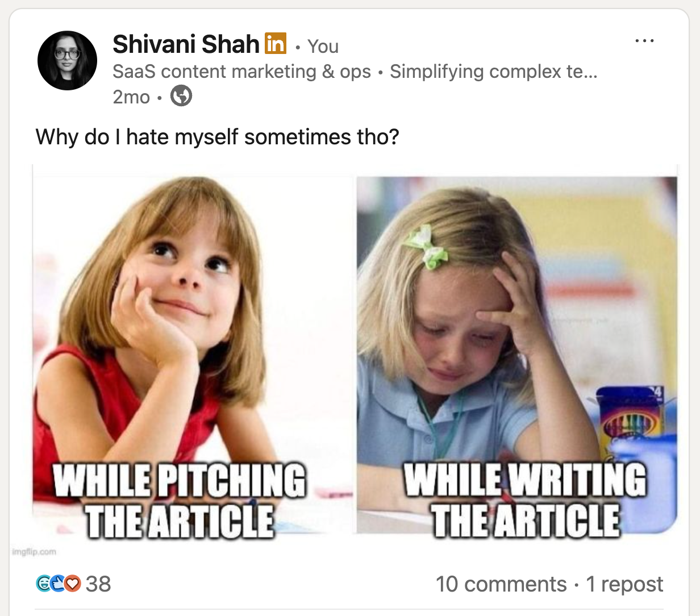The width and height of the screenshot is (700, 616).
Task: Click the gold LinkedIn Premium badge icon
Action: pos(276,44)
